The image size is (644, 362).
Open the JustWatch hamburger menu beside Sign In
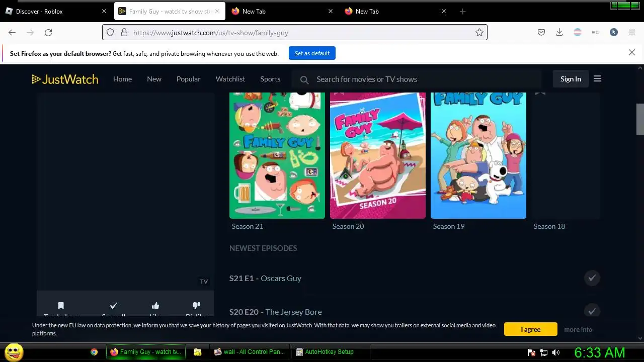click(x=597, y=78)
